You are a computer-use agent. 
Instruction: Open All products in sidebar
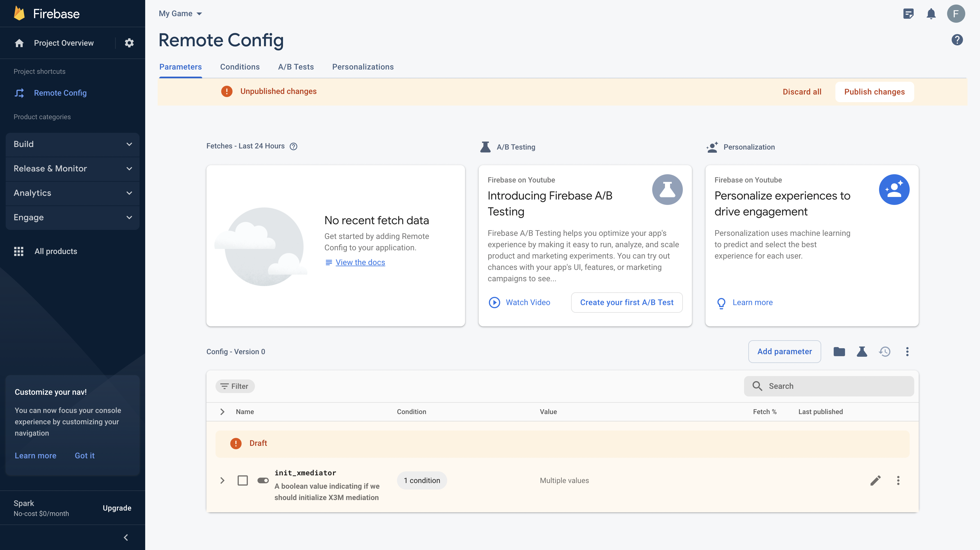click(x=56, y=251)
